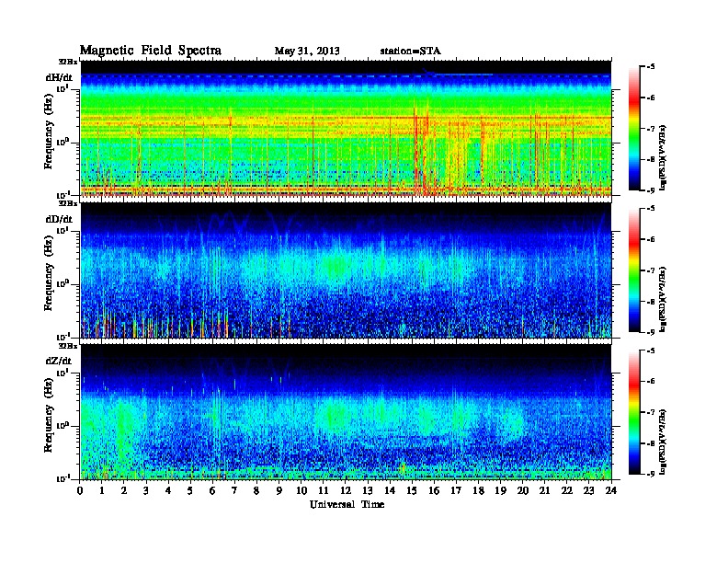The height and width of the screenshot is (563, 728).
Task: Click hour 24 on the Universal Time axis
Action: pyautogui.click(x=611, y=490)
